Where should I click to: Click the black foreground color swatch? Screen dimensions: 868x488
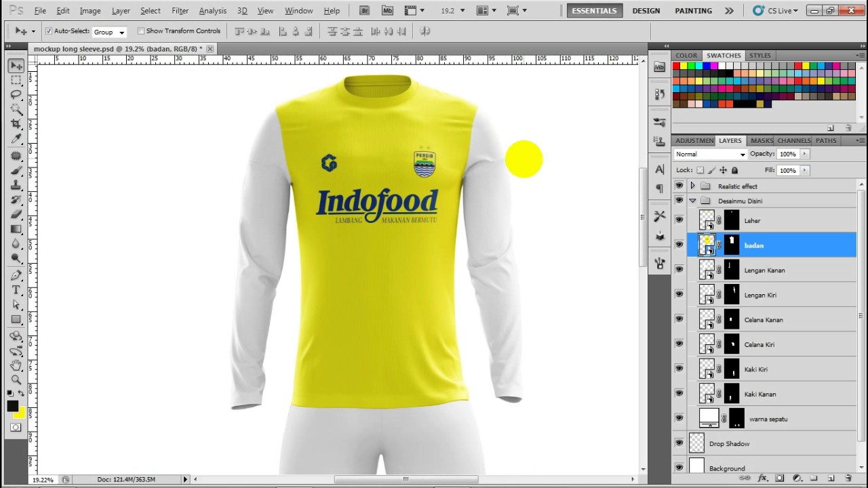pyautogui.click(x=12, y=405)
